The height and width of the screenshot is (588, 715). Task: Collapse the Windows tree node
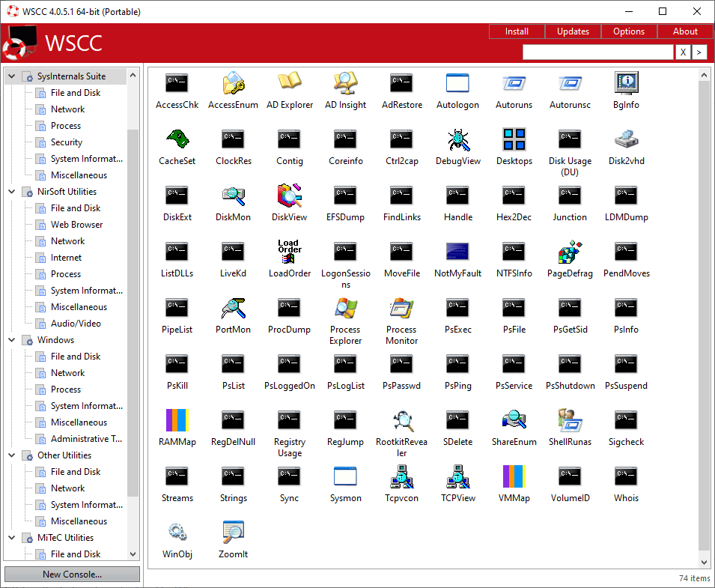pyautogui.click(x=12, y=340)
